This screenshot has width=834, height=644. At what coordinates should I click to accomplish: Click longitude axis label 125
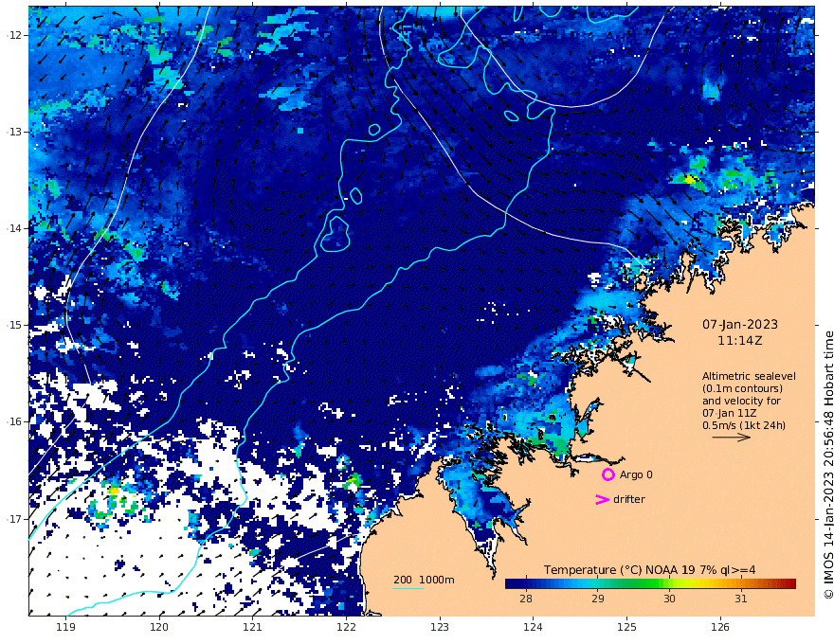click(x=626, y=628)
